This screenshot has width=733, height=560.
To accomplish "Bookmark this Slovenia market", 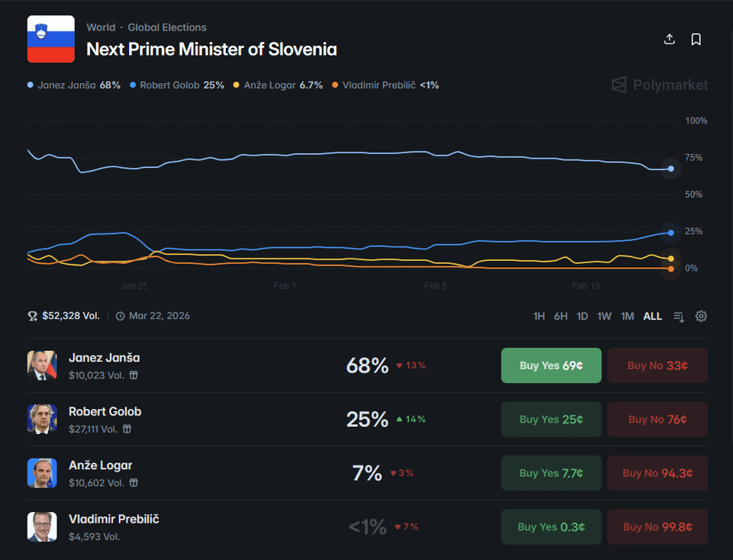I will 696,40.
